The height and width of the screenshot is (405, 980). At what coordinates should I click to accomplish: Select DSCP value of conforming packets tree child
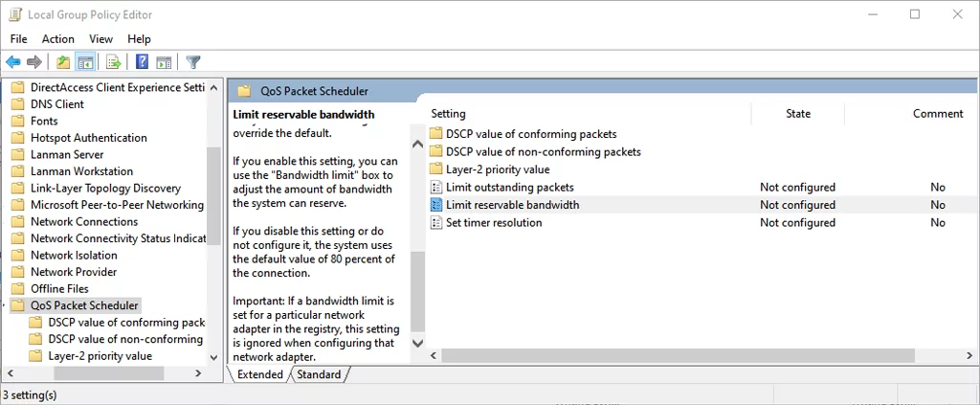[x=126, y=323]
